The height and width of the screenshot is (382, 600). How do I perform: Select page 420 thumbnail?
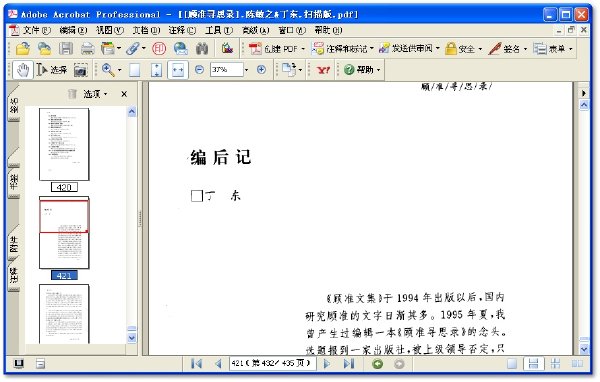(64, 144)
